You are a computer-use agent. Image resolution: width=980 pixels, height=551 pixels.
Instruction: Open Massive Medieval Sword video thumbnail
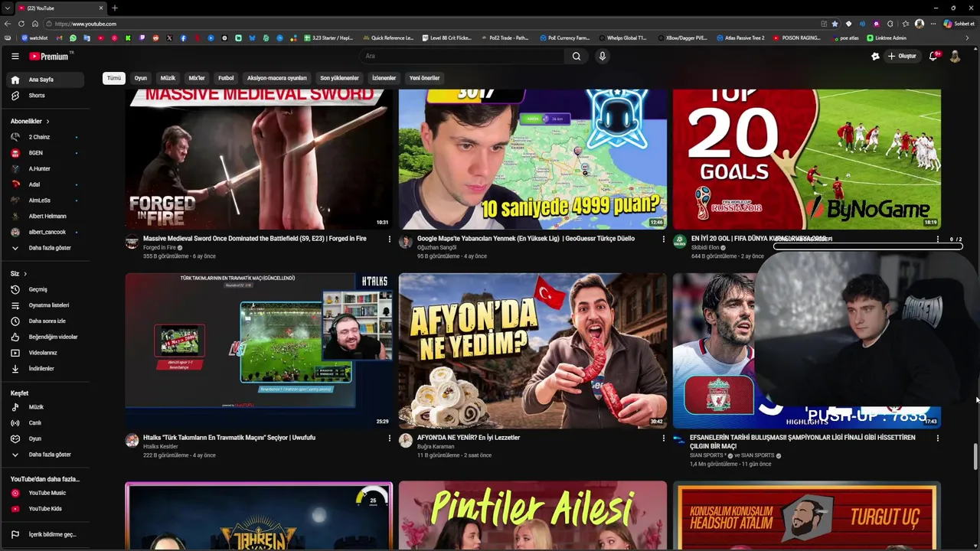point(259,159)
